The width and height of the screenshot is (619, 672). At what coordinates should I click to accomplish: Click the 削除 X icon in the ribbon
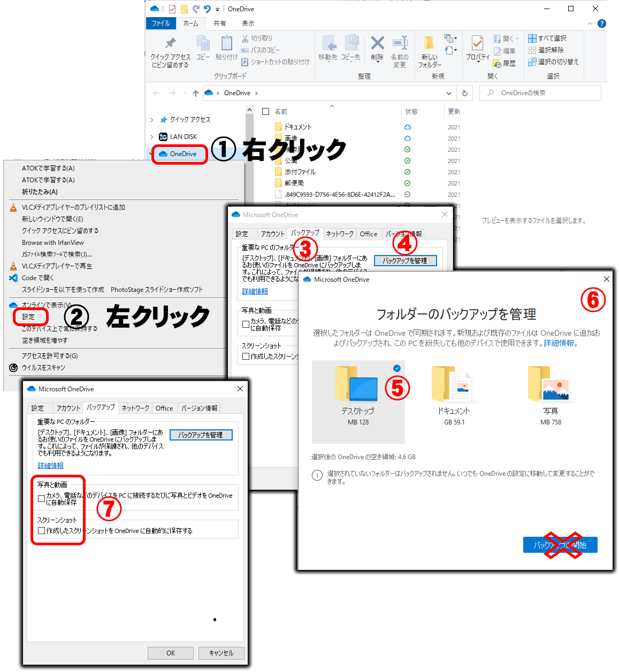point(377,43)
